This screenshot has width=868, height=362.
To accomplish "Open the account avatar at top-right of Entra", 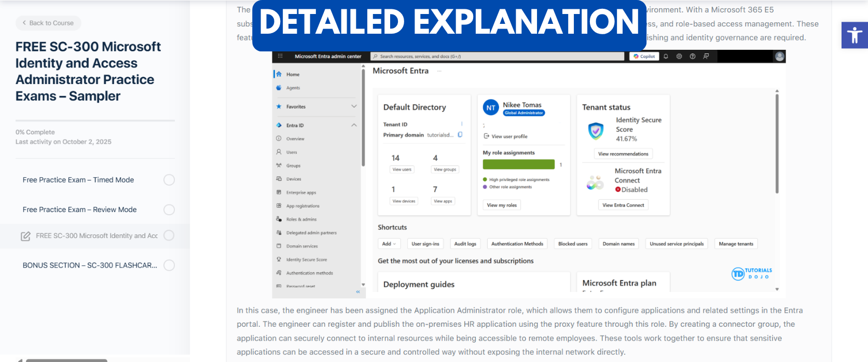I will pos(779,56).
